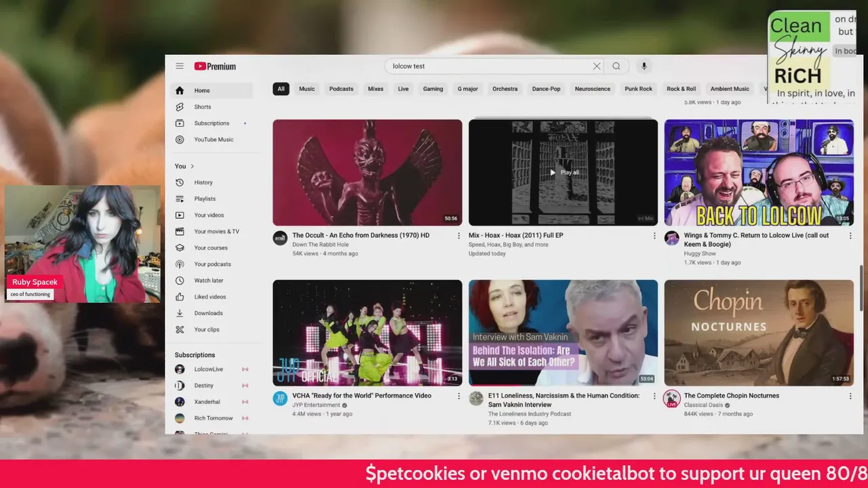Click the Complete Chopin Nocturnes title
The height and width of the screenshot is (488, 868).
click(732, 396)
